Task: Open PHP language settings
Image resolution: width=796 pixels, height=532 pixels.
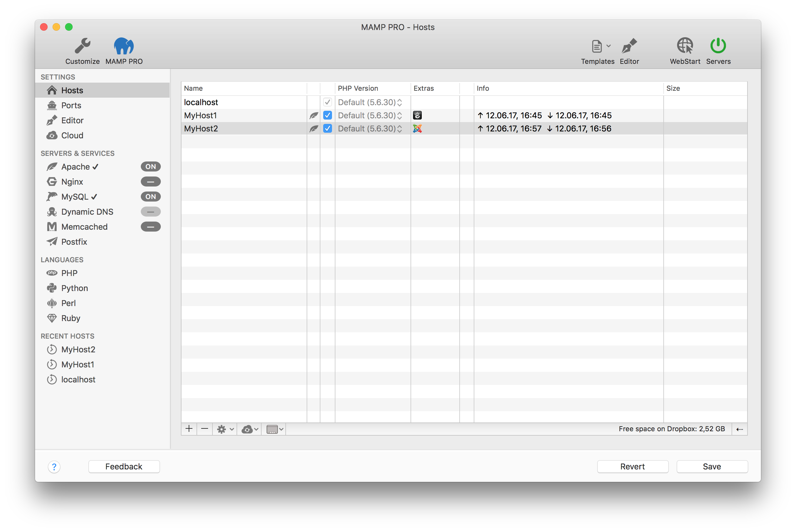Action: point(102,273)
